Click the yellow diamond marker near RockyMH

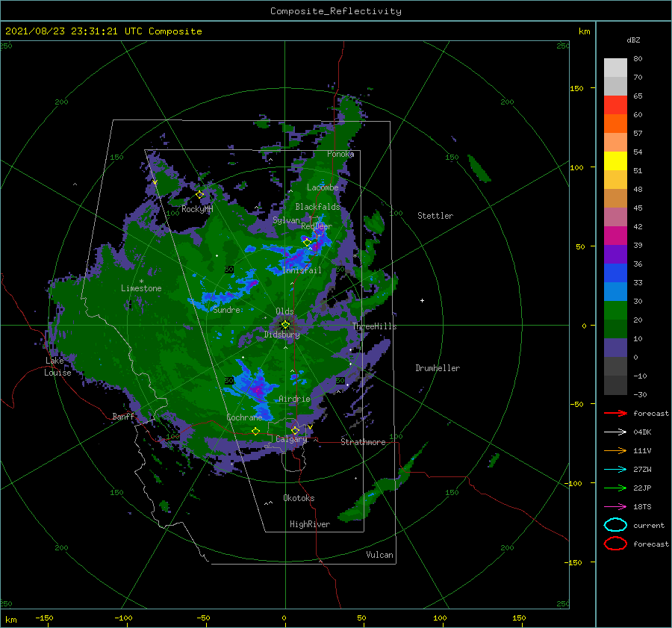(199, 195)
